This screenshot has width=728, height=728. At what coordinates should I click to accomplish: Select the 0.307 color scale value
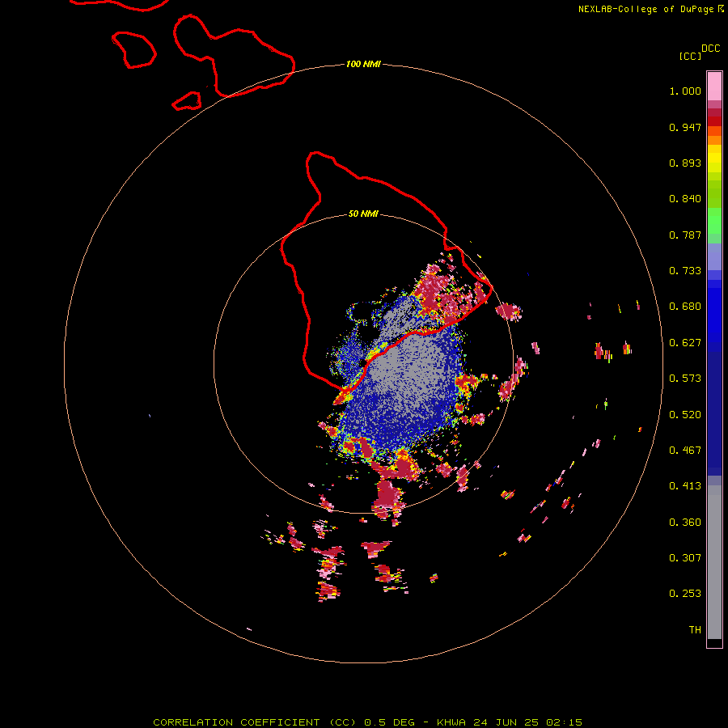pos(685,558)
